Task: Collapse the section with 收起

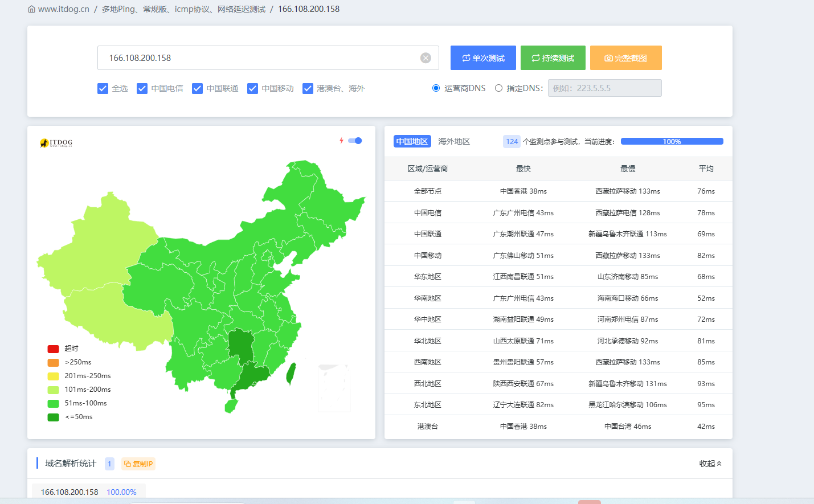Action: click(x=710, y=464)
